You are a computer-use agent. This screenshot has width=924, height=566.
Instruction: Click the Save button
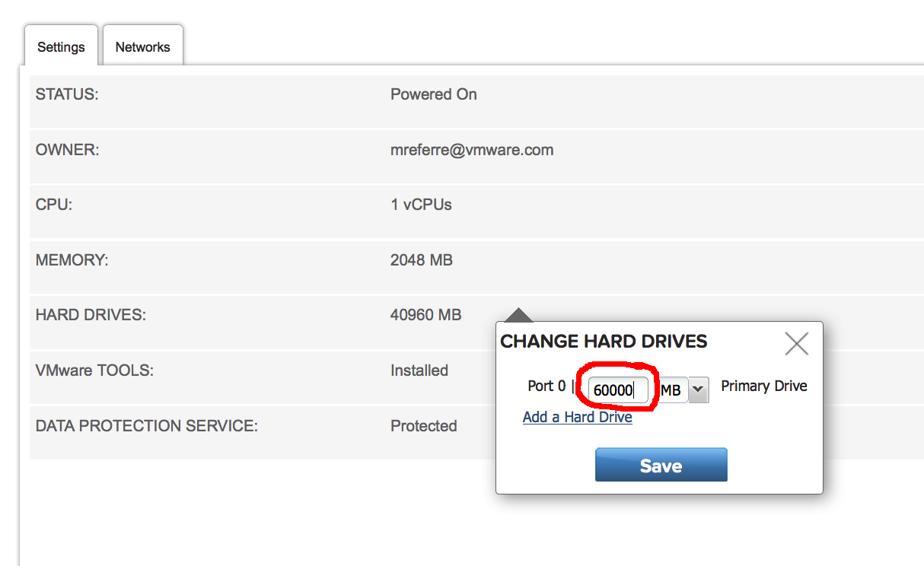[661, 465]
